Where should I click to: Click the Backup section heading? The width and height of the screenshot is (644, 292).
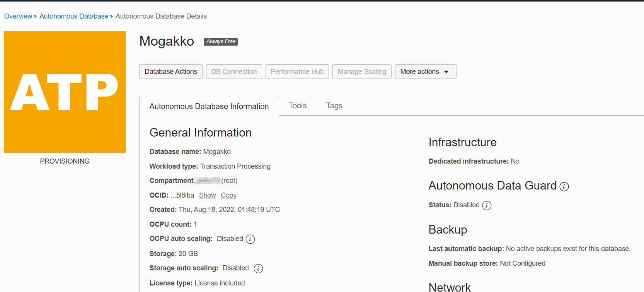[448, 230]
